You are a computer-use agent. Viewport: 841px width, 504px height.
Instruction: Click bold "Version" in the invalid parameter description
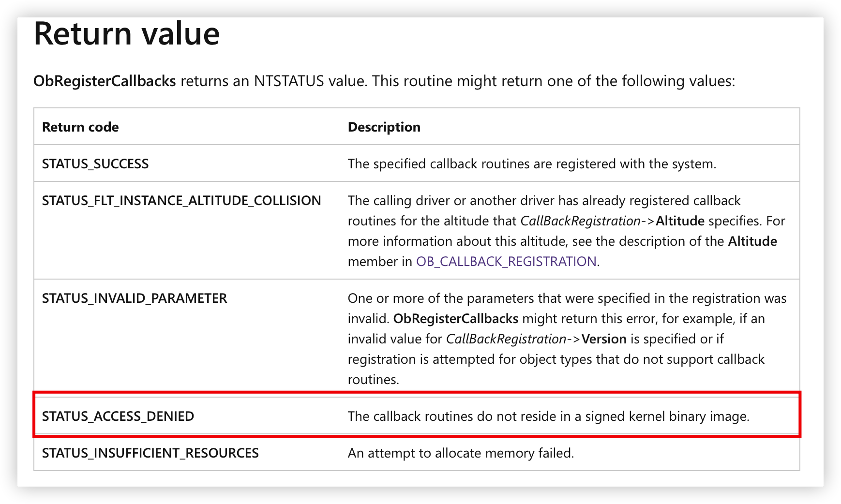[604, 339]
